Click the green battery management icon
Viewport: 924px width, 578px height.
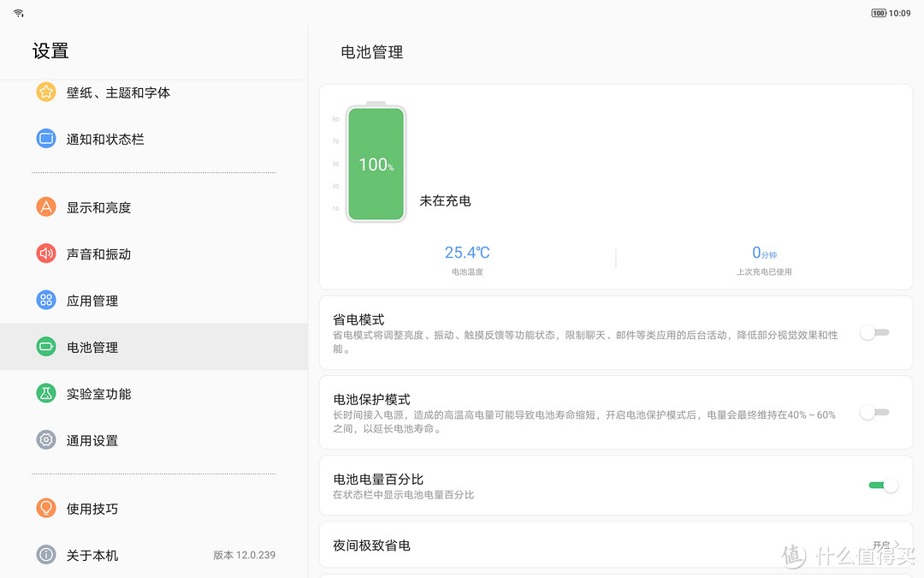(46, 347)
